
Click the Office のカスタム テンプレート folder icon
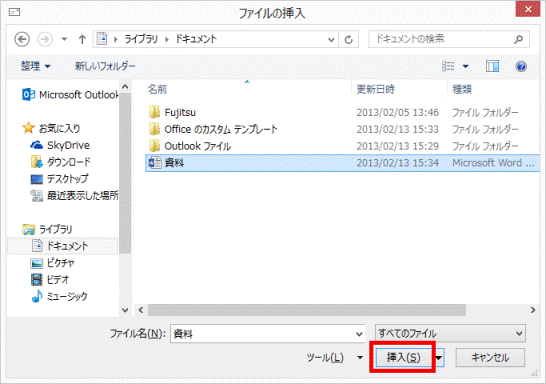[154, 129]
